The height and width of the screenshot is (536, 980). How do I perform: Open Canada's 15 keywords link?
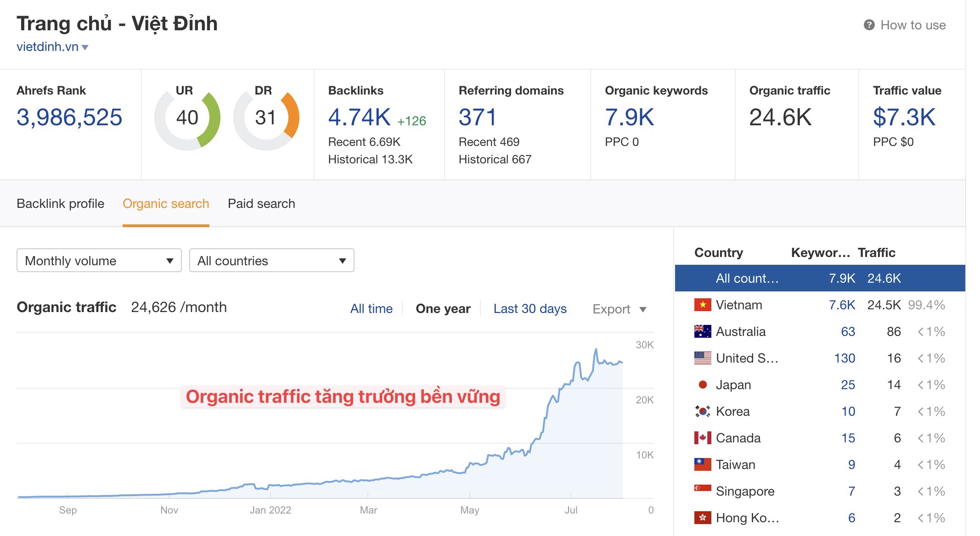pyautogui.click(x=848, y=438)
